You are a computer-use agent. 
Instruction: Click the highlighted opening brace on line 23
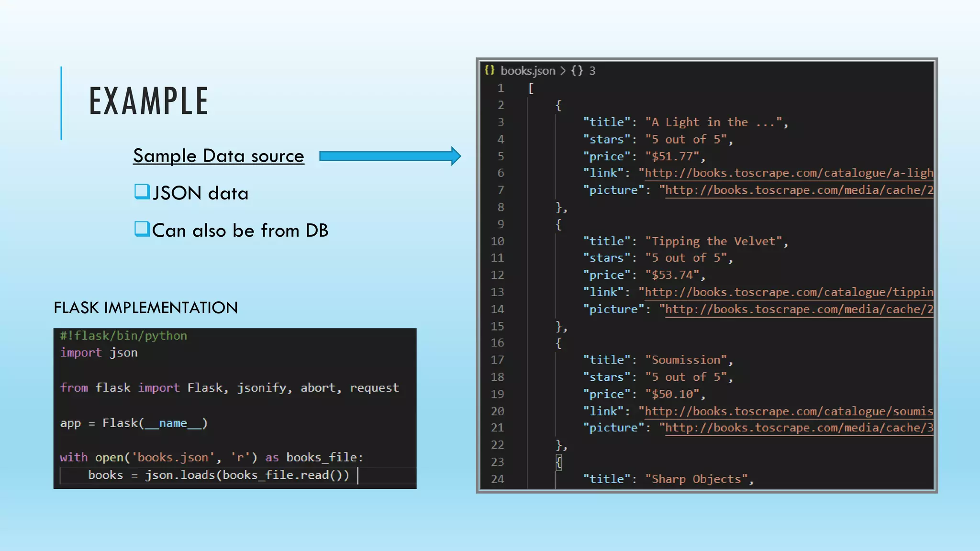point(558,462)
